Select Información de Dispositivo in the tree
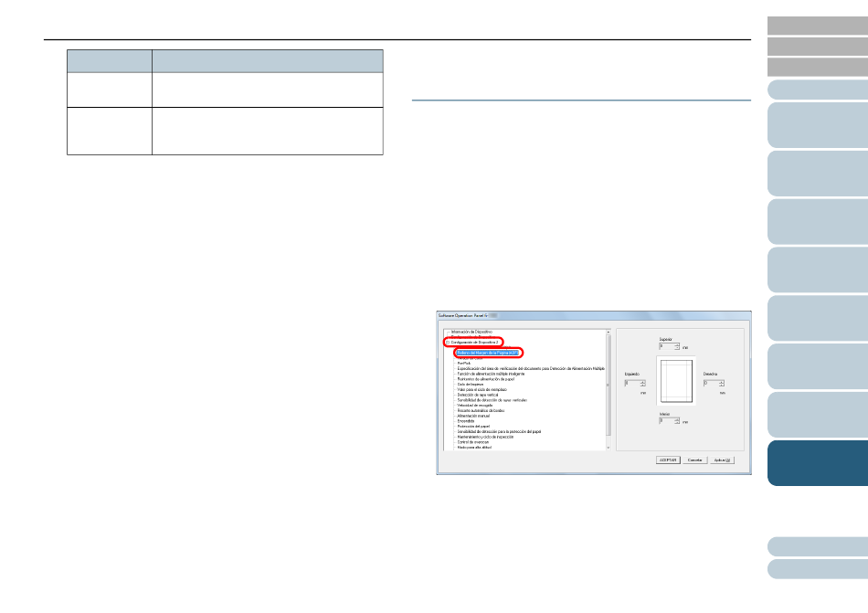Viewport: 868px width, 613px height. click(471, 332)
